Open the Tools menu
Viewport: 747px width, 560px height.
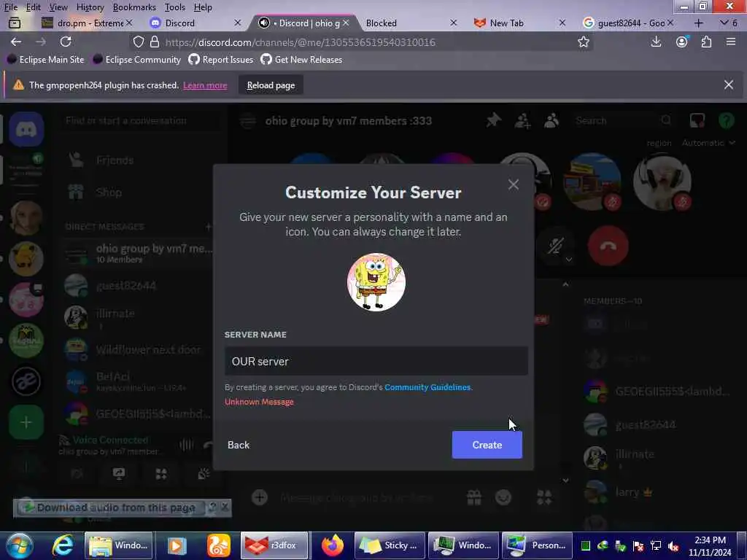tap(175, 7)
